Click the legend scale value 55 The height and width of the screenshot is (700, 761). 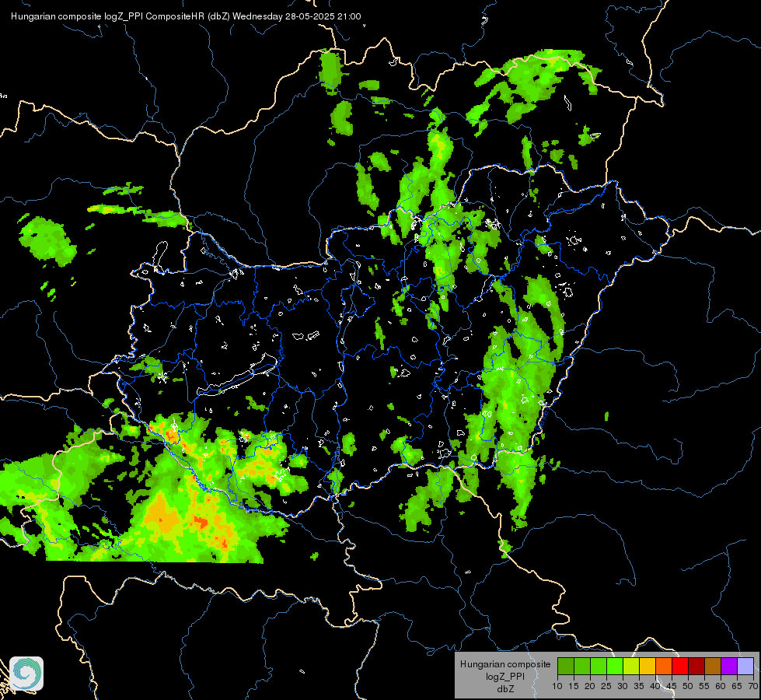click(x=704, y=686)
